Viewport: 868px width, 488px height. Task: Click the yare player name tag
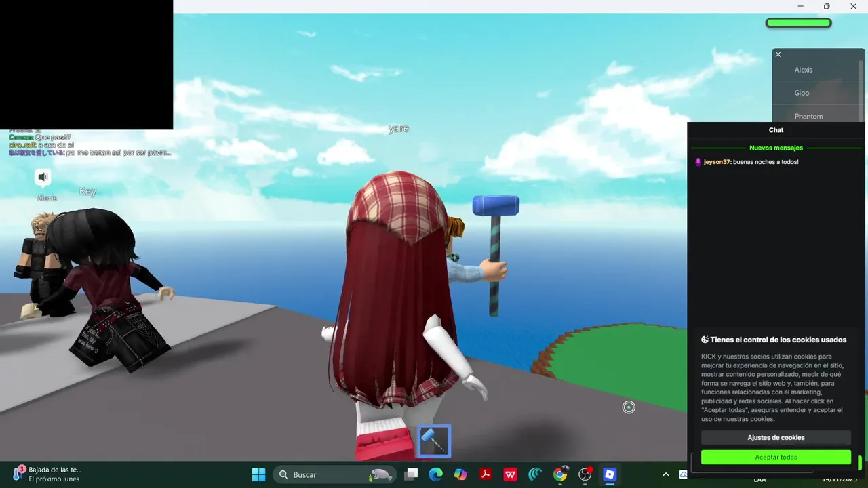click(x=399, y=129)
